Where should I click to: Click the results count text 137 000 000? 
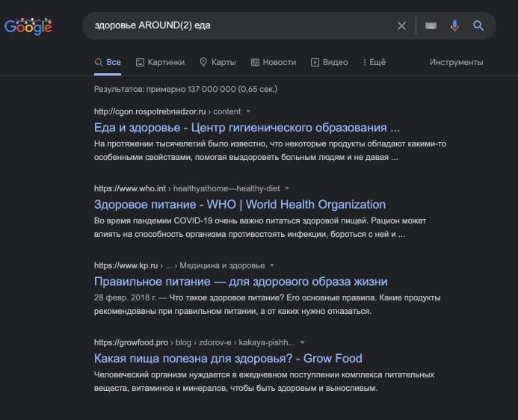click(185, 89)
